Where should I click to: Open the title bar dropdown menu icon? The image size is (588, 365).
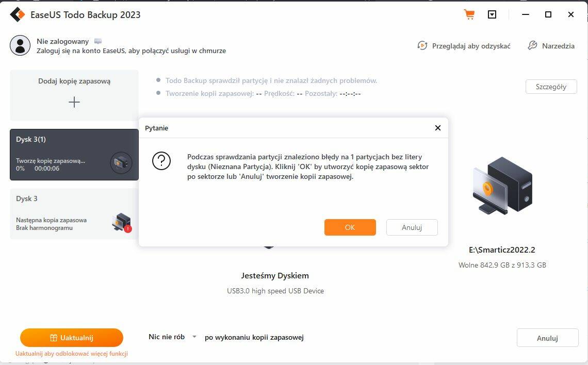coord(492,14)
